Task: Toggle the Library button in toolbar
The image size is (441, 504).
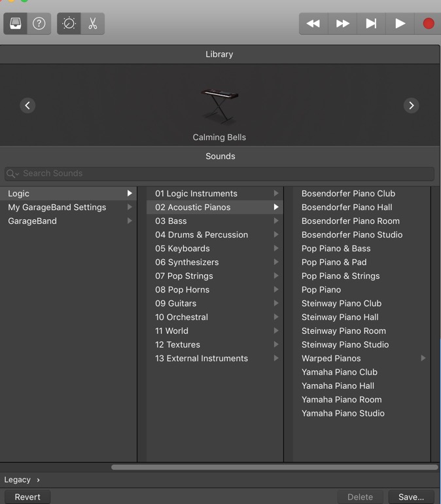Action: (x=16, y=24)
